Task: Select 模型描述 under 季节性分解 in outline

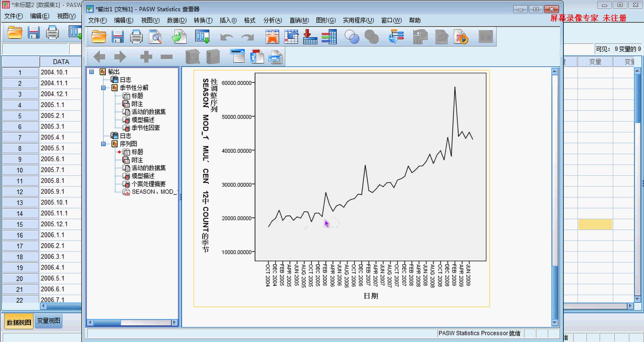Action: pos(143,120)
